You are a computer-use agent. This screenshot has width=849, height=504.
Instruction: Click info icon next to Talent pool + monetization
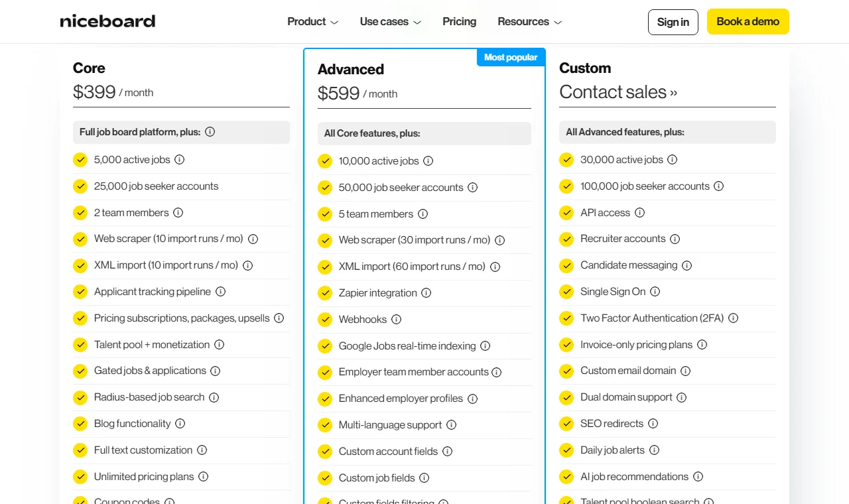point(219,345)
